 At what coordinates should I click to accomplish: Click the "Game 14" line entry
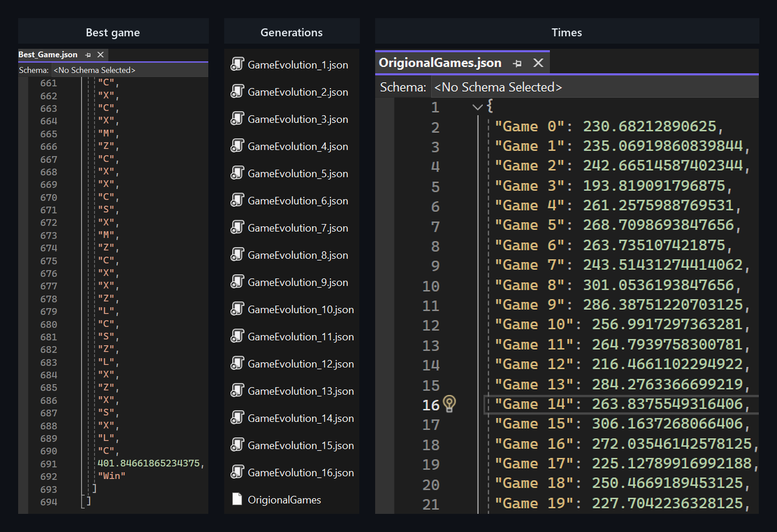click(621, 404)
